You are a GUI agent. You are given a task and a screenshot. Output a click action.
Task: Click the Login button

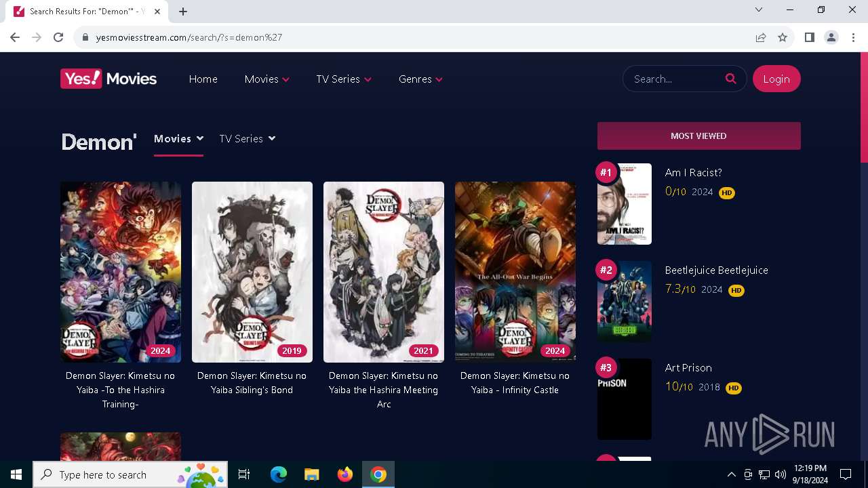point(776,79)
